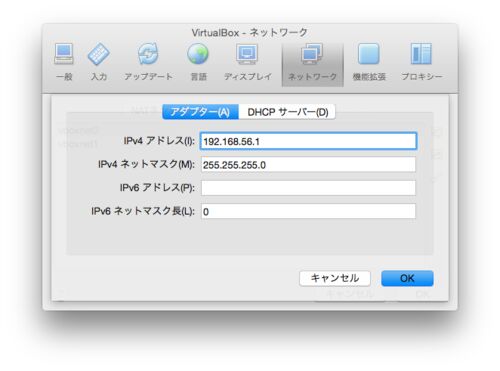Click the IPv6 ネットマスク長 field showing 0

308,211
